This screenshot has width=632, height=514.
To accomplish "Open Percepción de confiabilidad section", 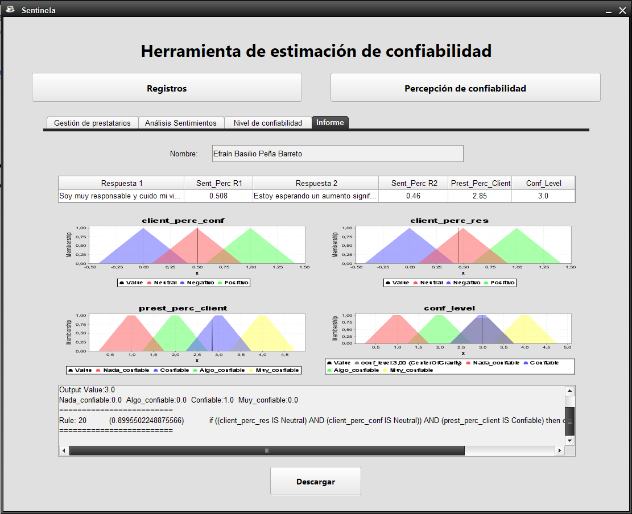I will 465,88.
